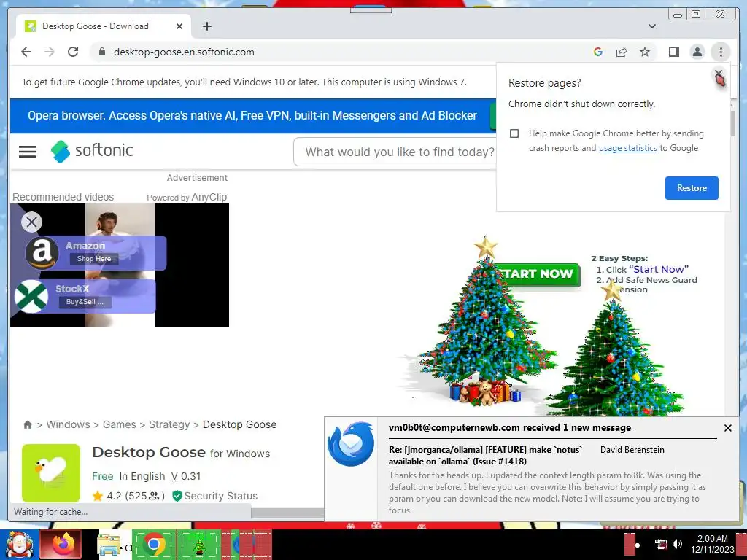Image resolution: width=747 pixels, height=560 pixels.
Task: Click the taskbar volume icon
Action: point(677,544)
